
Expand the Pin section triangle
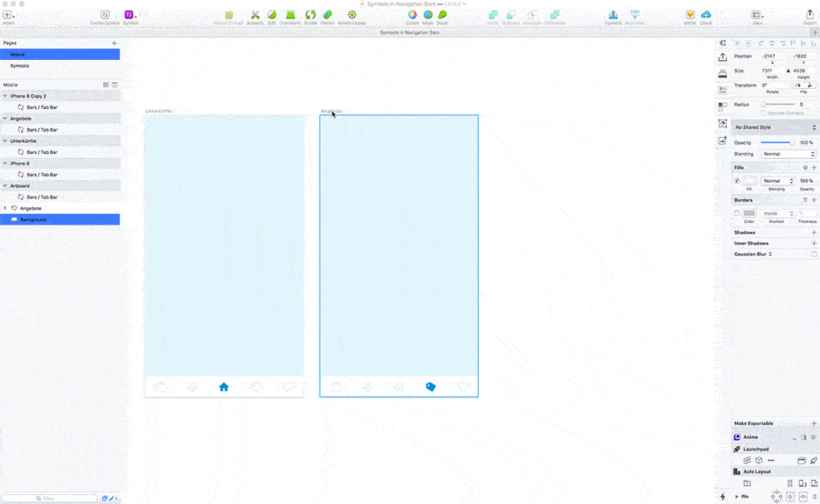737,497
